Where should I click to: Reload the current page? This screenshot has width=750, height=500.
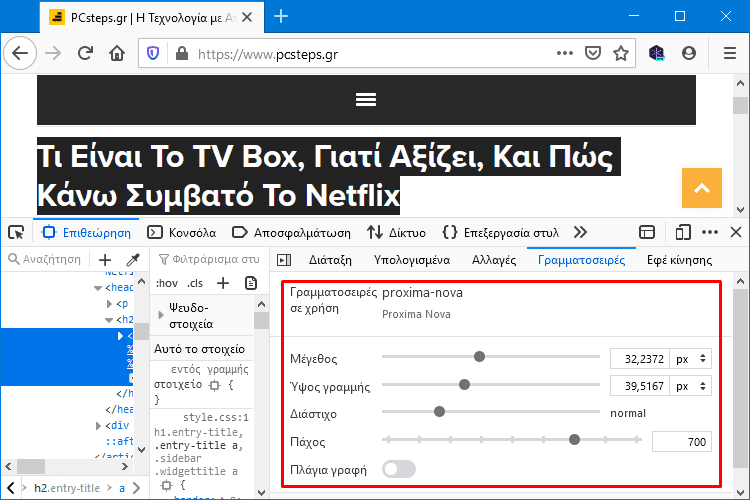click(86, 53)
